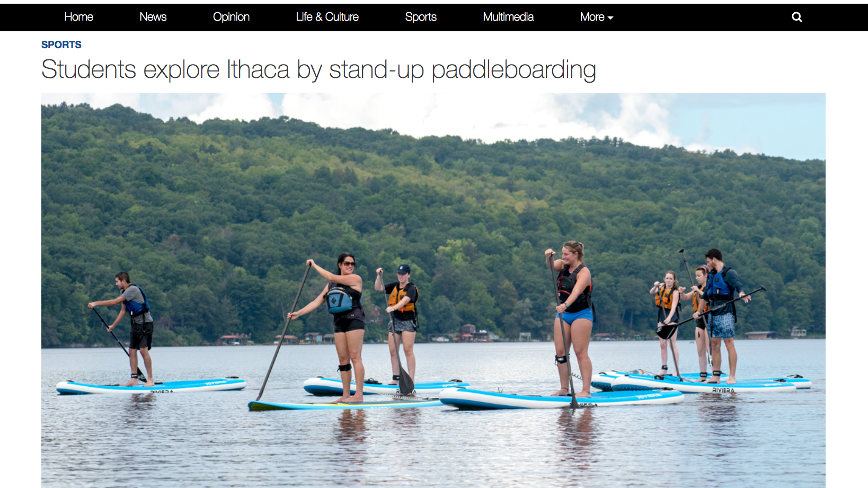
Task: Open the News section
Action: point(153,17)
